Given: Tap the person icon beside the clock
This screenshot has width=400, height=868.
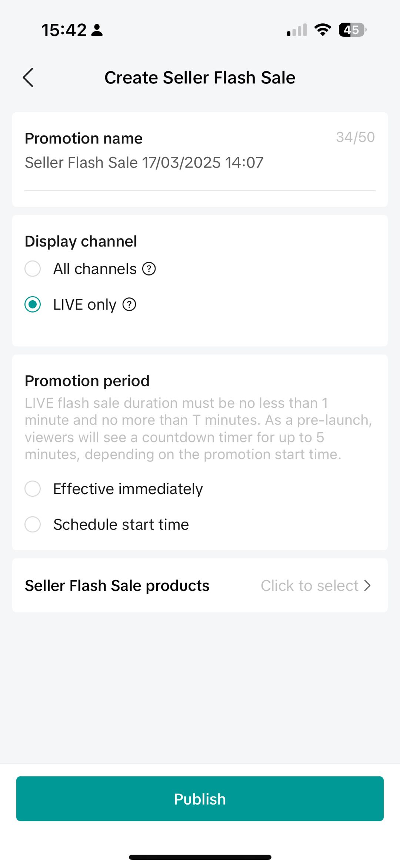Looking at the screenshot, I should point(97,30).
